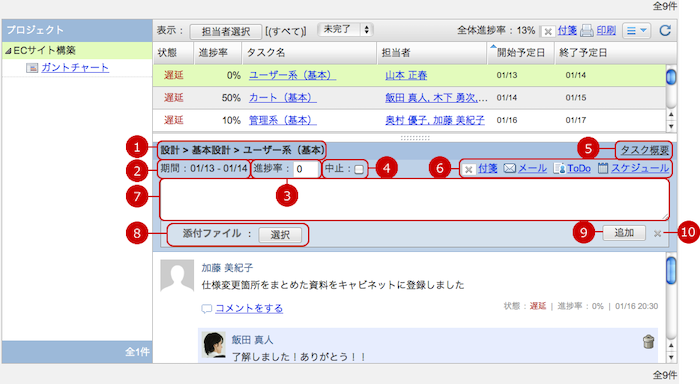Click the 付箋 link in top toolbar
This screenshot has height=384, width=700.
[567, 30]
